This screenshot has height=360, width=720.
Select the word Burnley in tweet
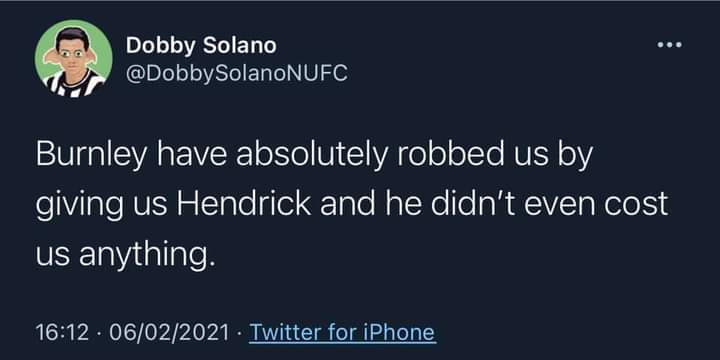(x=92, y=156)
